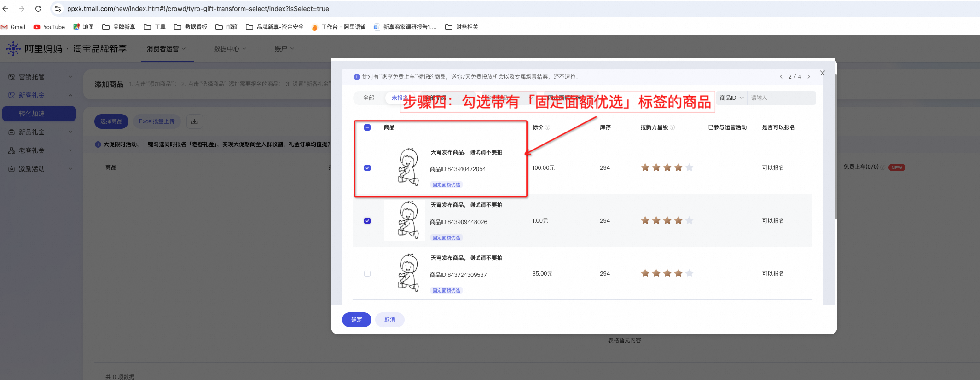Viewport: 980px width, 380px height.
Task: Click the site info icon in address bar
Action: click(x=58, y=9)
